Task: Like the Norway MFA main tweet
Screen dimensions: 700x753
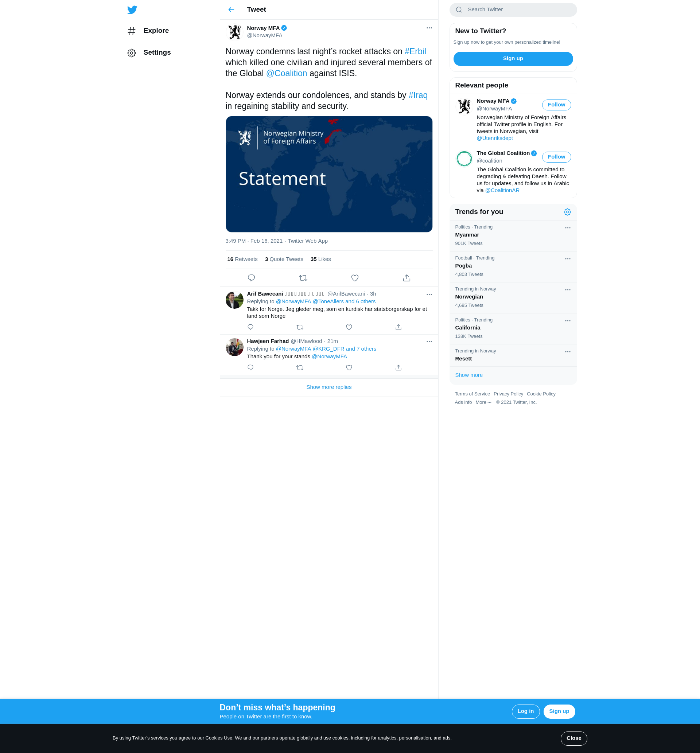Action: tap(354, 278)
